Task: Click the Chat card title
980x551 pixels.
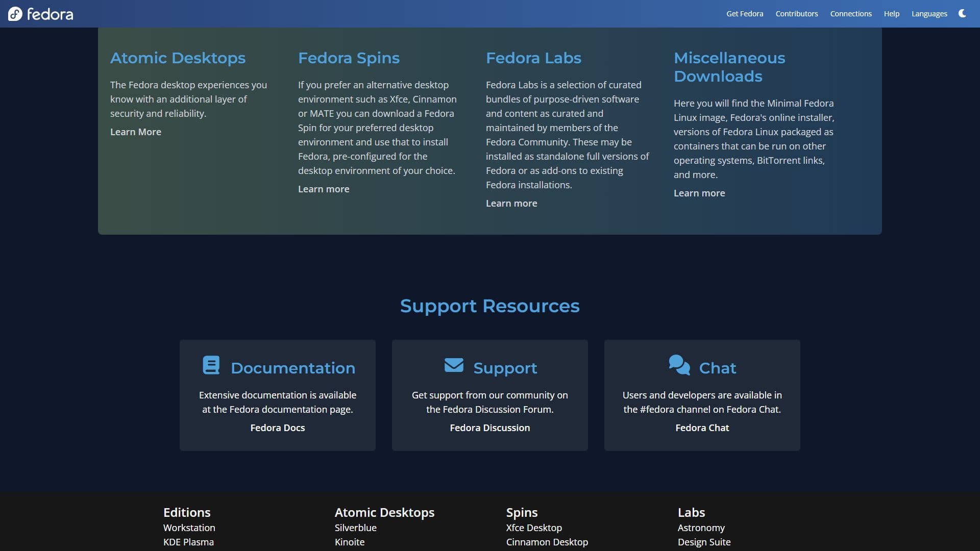Action: pos(718,368)
